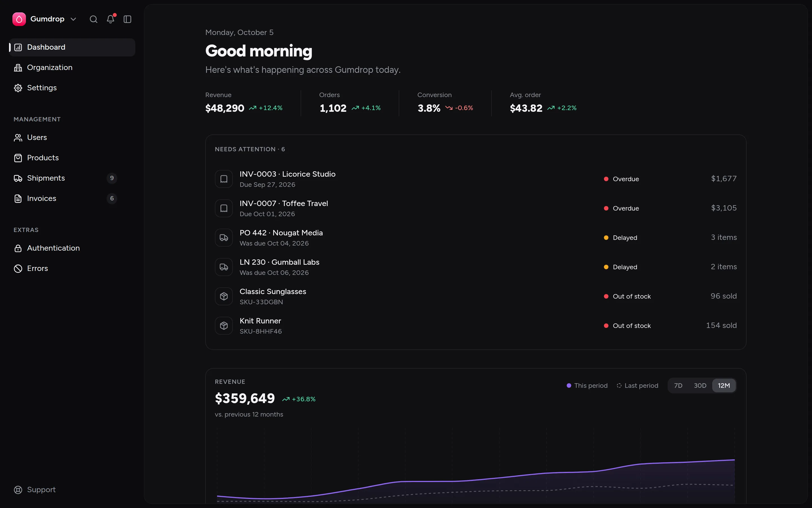Open the INV-0003 · Licorice Studio title
The height and width of the screenshot is (508, 812).
click(288, 174)
